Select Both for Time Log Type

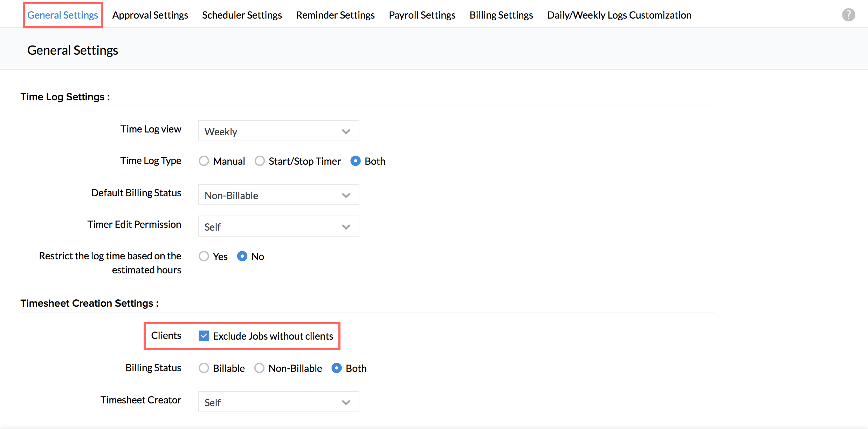(x=355, y=161)
